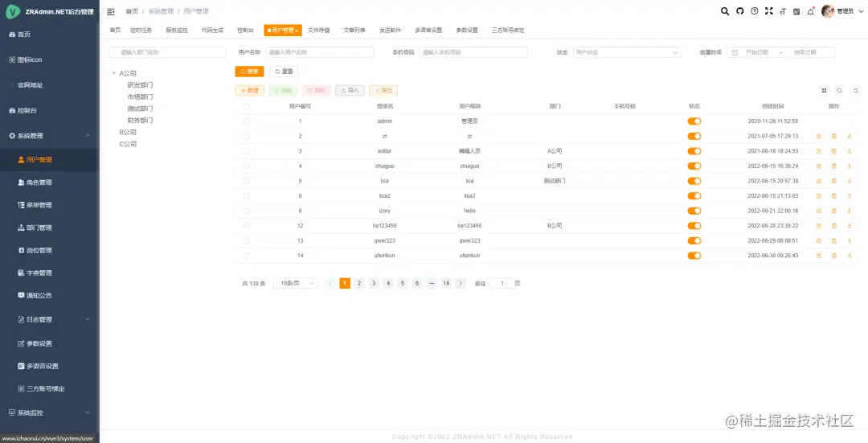Close the 用户管理 tab
This screenshot has width=868, height=443.
[x=297, y=31]
